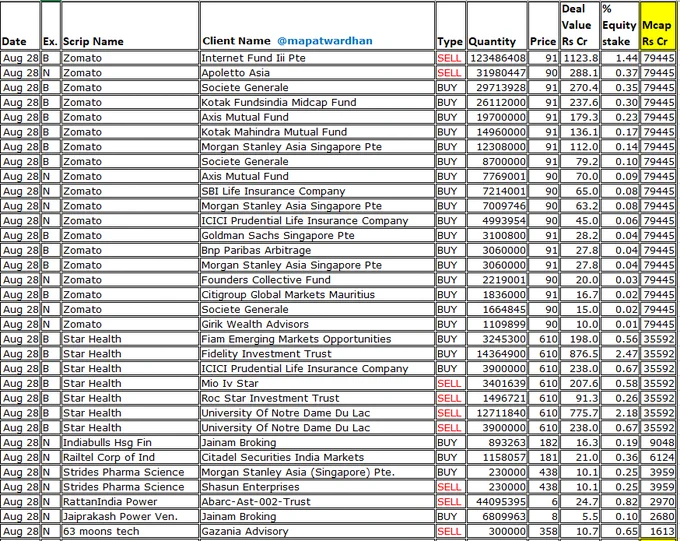Select the price 358 cell

(543, 531)
